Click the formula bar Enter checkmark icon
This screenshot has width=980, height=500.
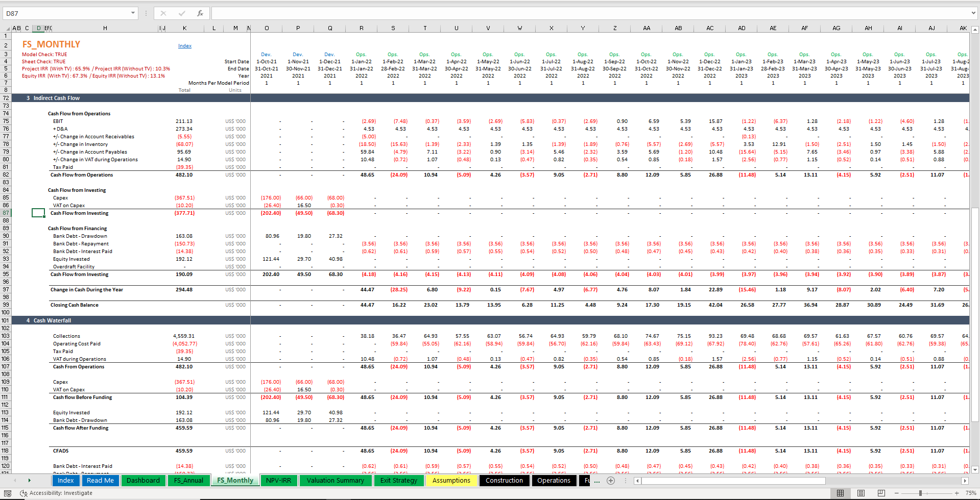click(x=182, y=13)
